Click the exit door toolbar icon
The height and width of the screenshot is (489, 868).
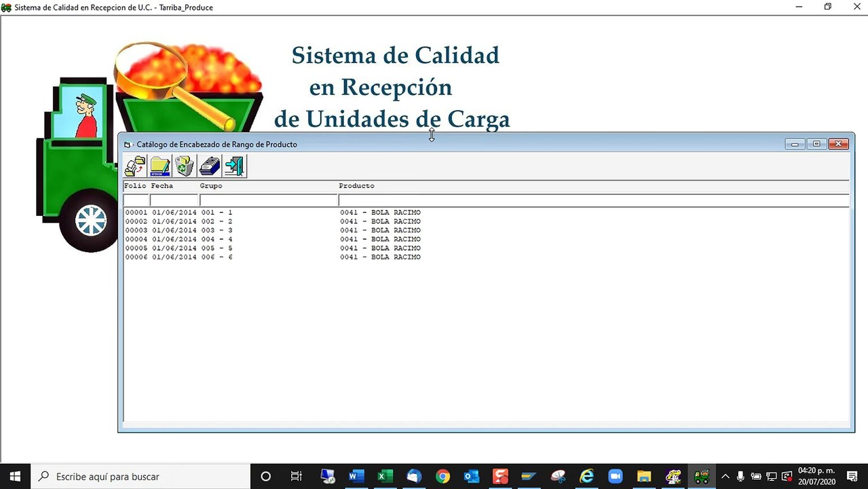[x=235, y=166]
